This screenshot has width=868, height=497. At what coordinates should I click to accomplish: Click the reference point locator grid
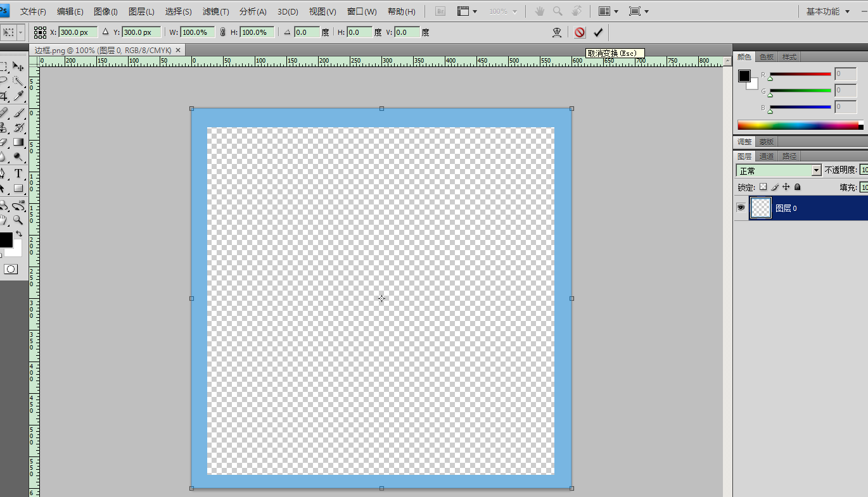pyautogui.click(x=40, y=32)
